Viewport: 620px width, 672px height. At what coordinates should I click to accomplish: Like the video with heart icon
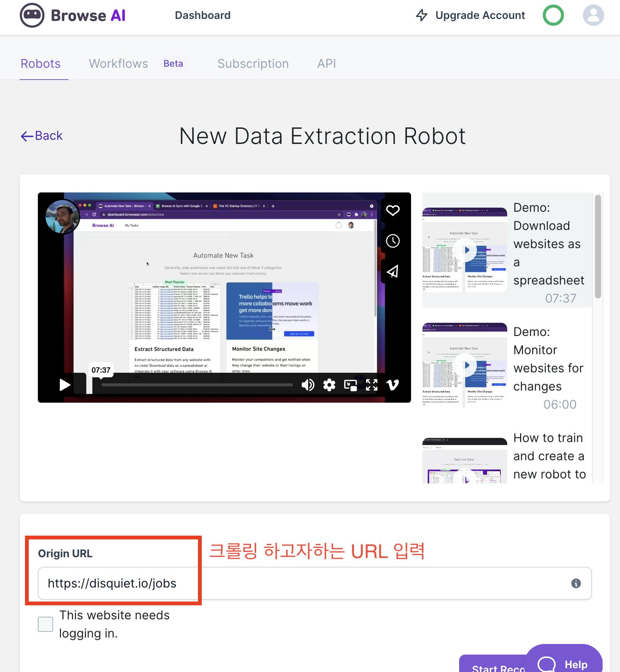pyautogui.click(x=393, y=210)
